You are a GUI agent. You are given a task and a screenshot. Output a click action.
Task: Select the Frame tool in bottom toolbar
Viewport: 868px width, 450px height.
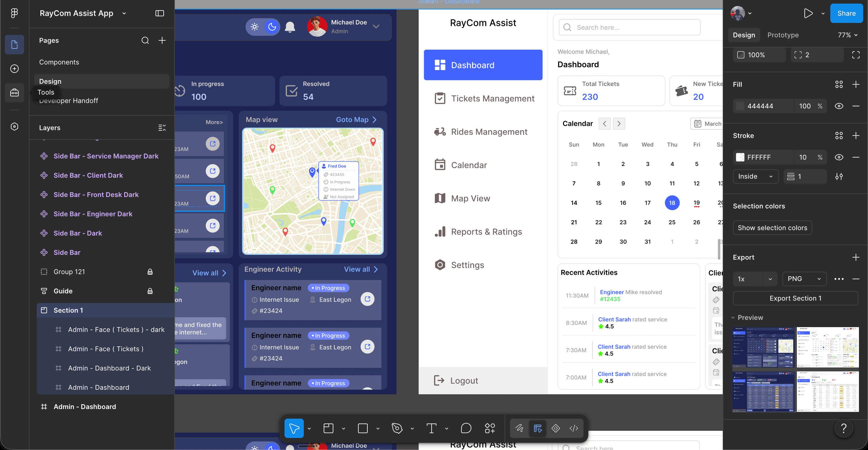point(328,428)
